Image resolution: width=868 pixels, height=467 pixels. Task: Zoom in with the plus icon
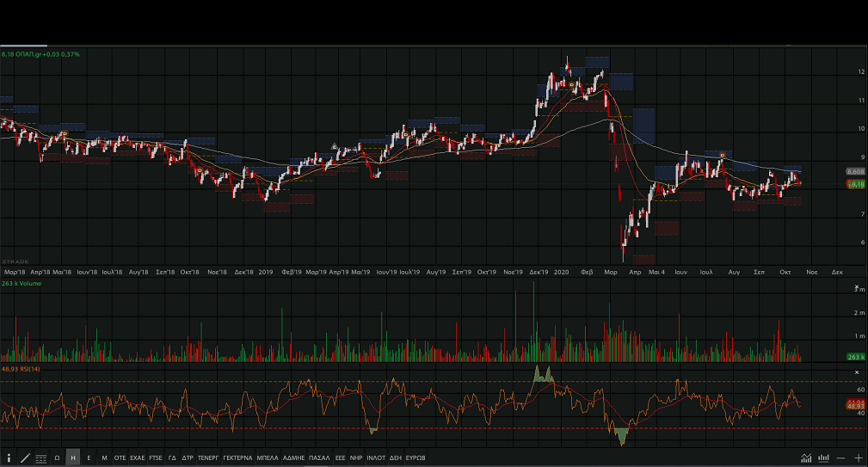coord(858,458)
